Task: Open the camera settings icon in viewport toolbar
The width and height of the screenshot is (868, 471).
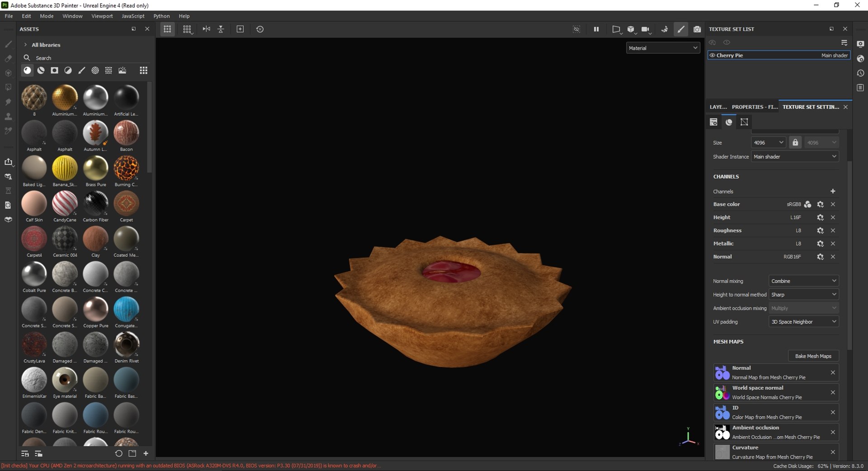Action: (x=646, y=29)
